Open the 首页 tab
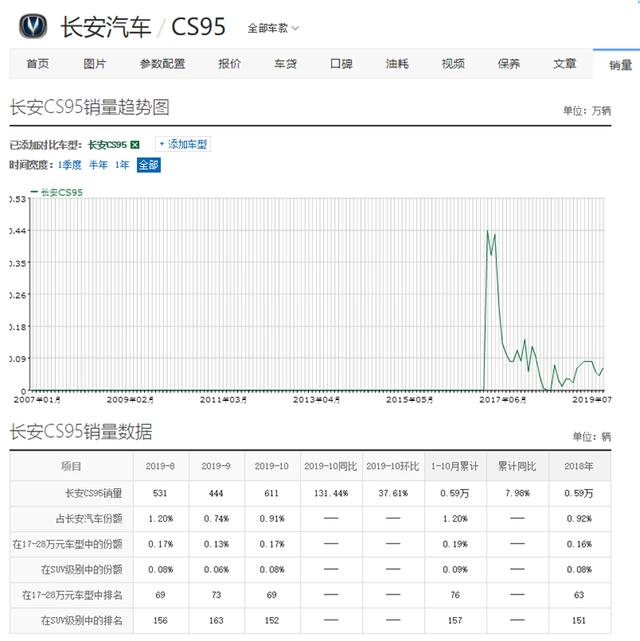This screenshot has width=640, height=641. [38, 64]
